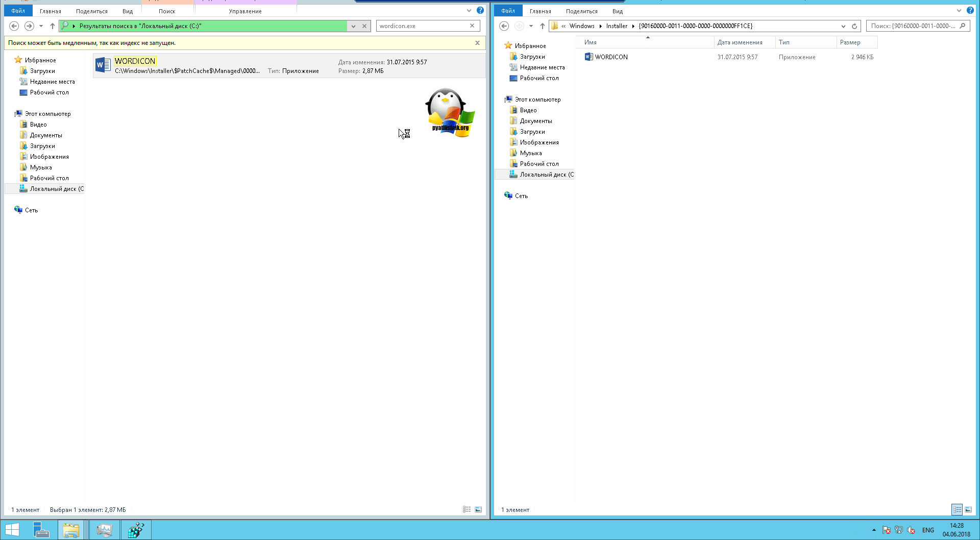Open recent locations dropdown in left window
Image resolution: width=980 pixels, height=540 pixels.
pos(41,26)
